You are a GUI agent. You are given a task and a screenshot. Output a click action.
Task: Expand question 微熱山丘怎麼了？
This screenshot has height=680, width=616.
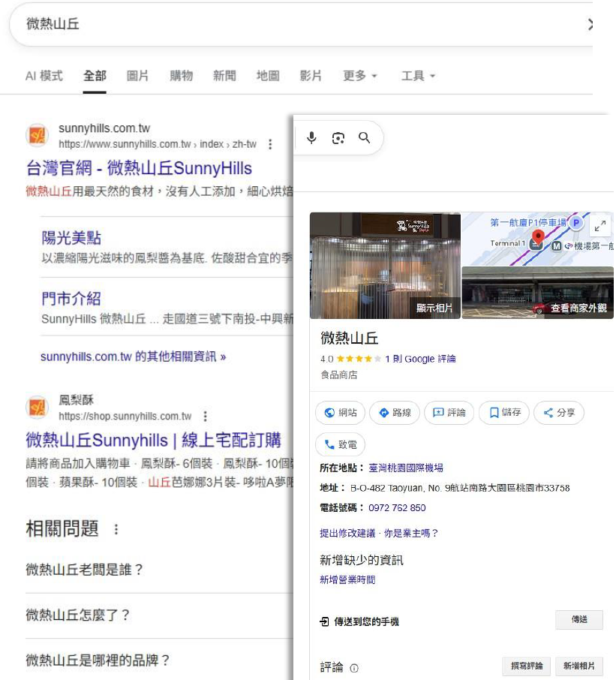click(160, 615)
